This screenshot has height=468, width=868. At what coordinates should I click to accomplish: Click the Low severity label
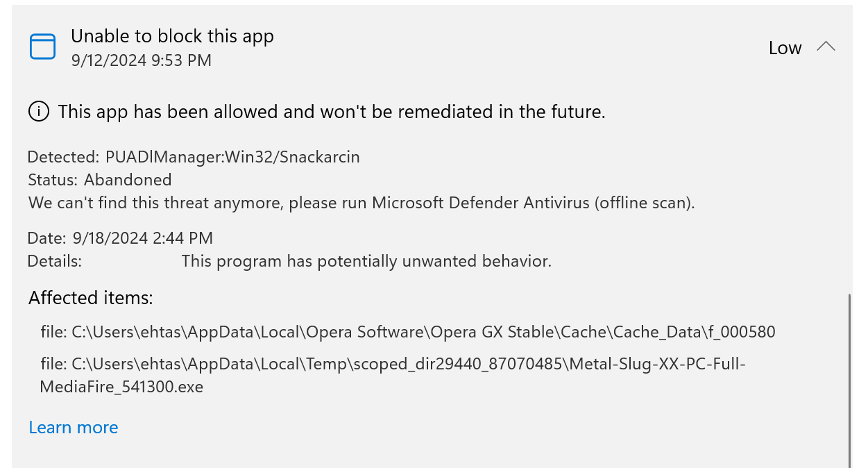(785, 48)
